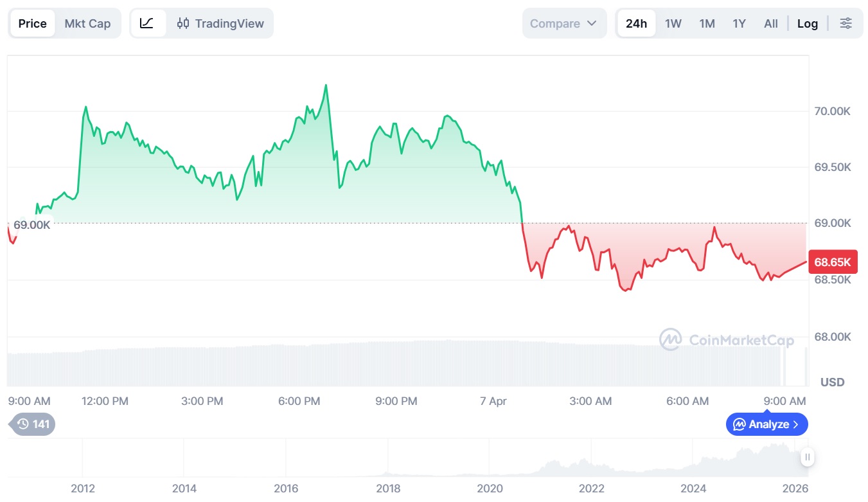Toggle the Log scale option
This screenshot has height=502, width=868.
click(x=808, y=23)
